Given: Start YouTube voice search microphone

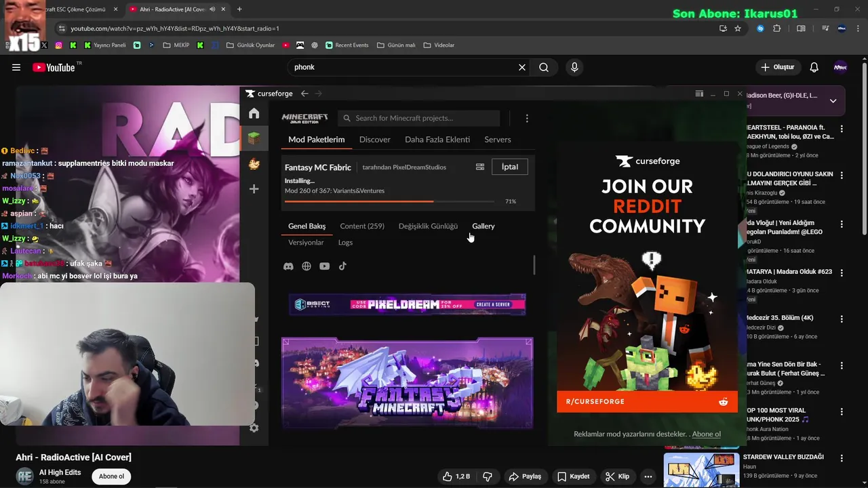Looking at the screenshot, I should tap(574, 67).
